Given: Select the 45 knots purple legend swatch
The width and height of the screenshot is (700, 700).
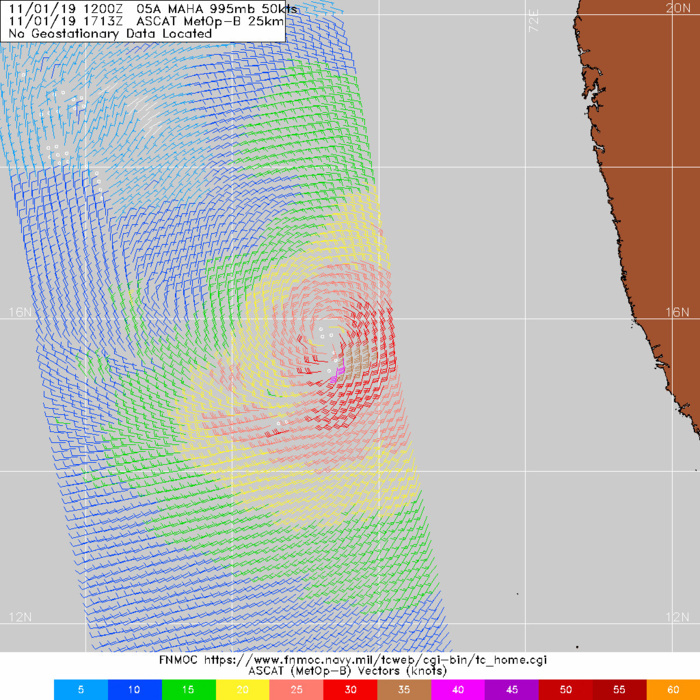Looking at the screenshot, I should (x=512, y=690).
